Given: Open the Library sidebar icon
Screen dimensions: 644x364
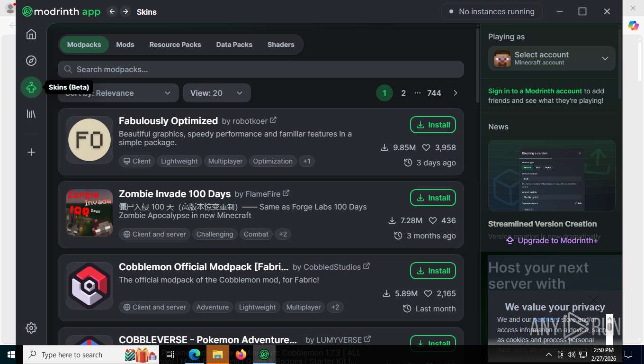Looking at the screenshot, I should pyautogui.click(x=31, y=114).
